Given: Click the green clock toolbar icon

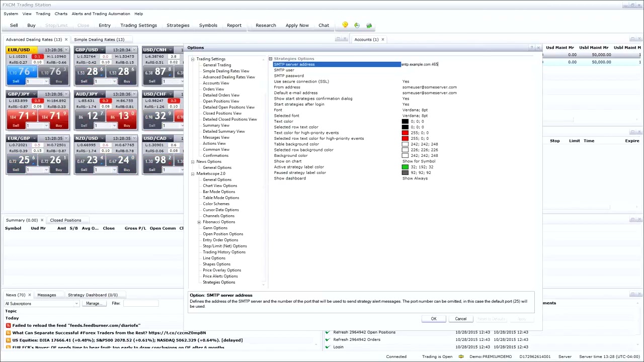Looking at the screenshot, I should 357,25.
